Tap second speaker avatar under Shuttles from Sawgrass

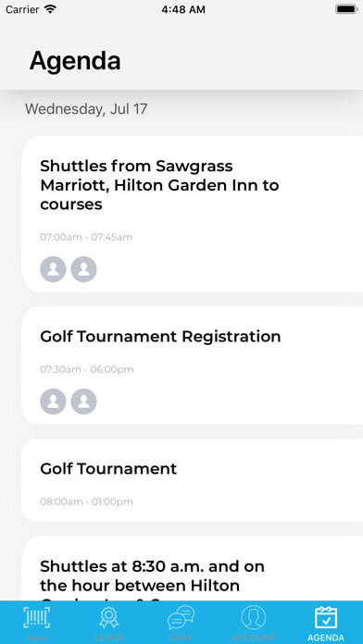84,269
